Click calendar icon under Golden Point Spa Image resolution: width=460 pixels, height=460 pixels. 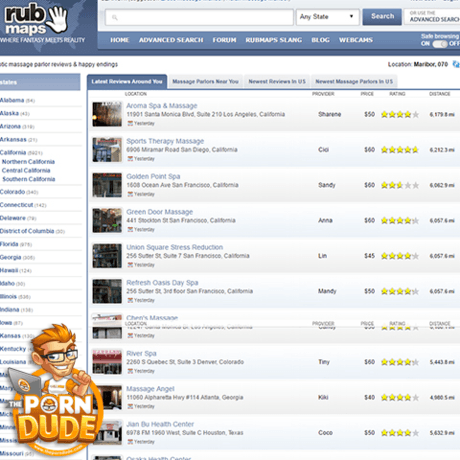[130, 194]
